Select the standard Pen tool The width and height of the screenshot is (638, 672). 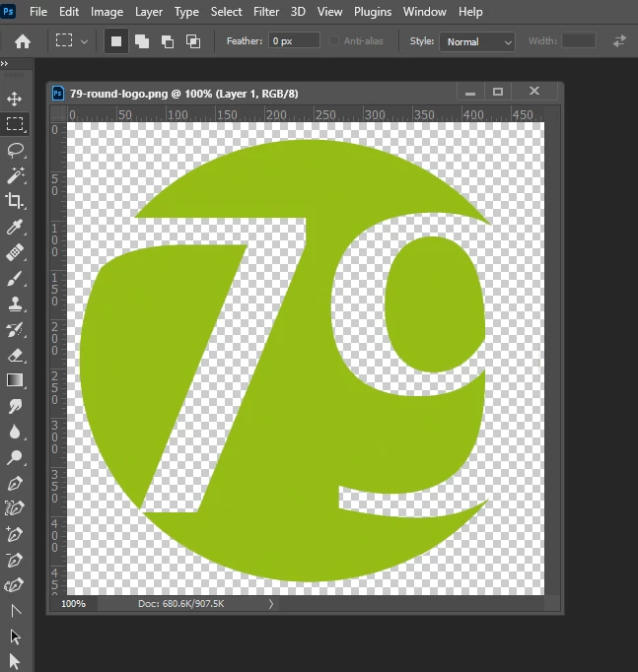(x=15, y=484)
